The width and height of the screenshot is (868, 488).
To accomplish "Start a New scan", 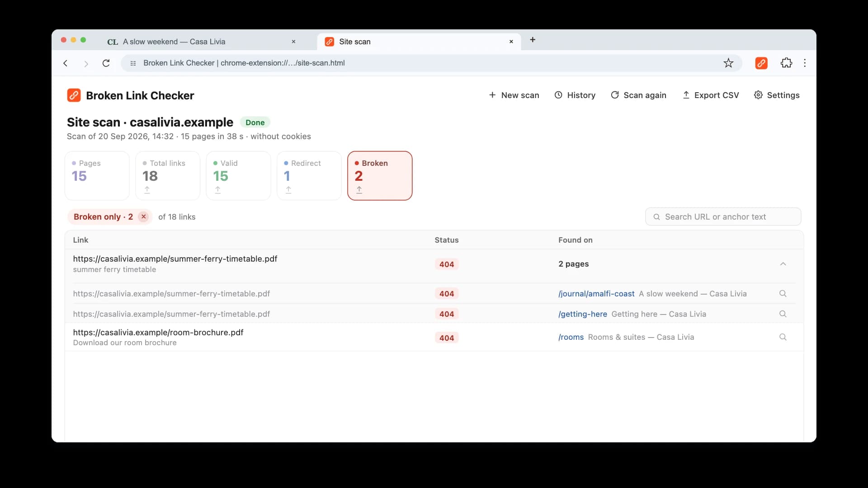I will pos(514,95).
